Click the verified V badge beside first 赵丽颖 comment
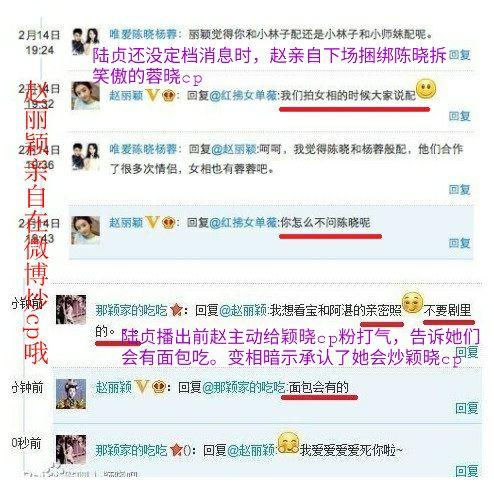Image resolution: width=494 pixels, height=486 pixels. point(152,96)
